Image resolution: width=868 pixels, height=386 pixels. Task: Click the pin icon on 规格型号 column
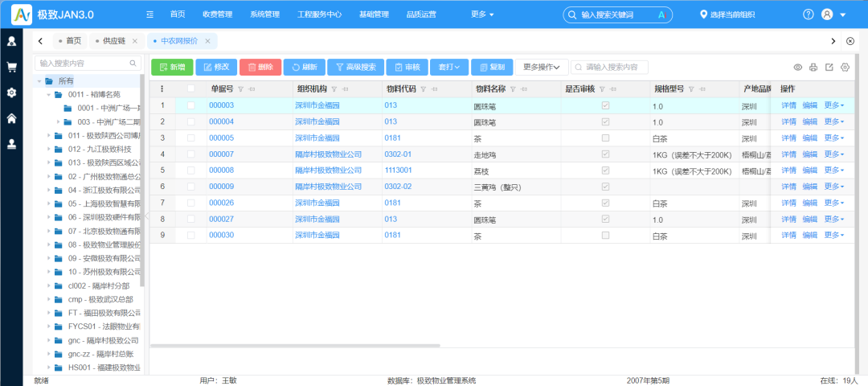pos(702,89)
